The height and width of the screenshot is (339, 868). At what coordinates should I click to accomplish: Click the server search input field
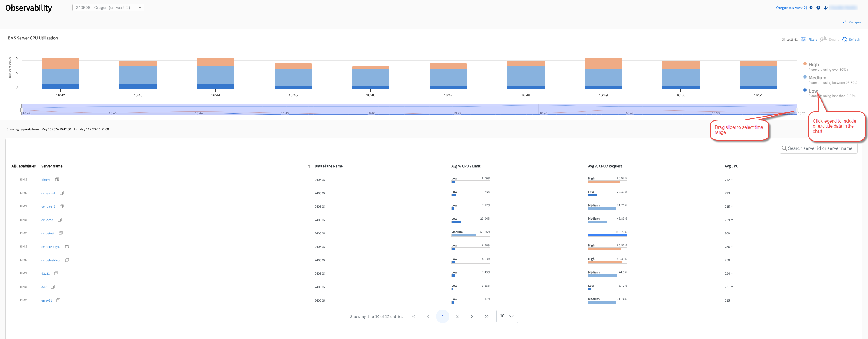[819, 148]
